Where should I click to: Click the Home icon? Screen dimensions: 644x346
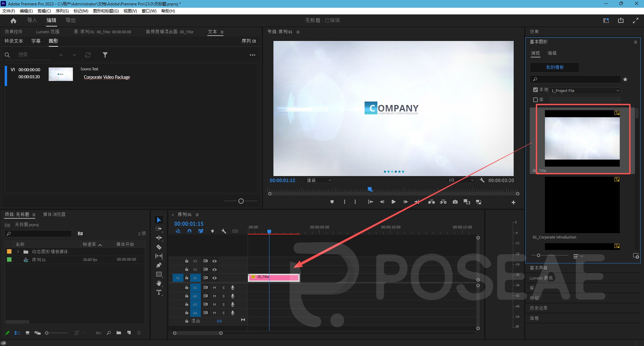tap(13, 20)
